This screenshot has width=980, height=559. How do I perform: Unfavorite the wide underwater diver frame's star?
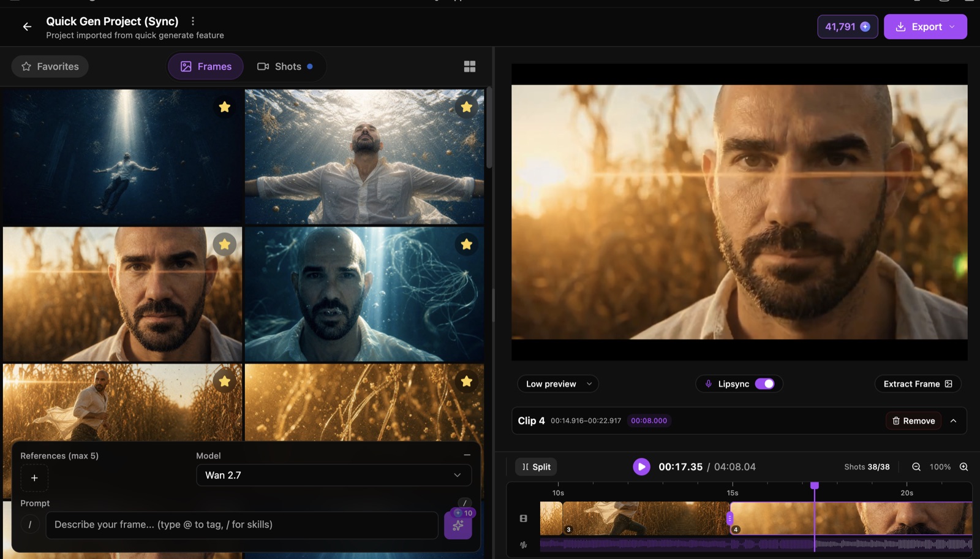pos(225,107)
